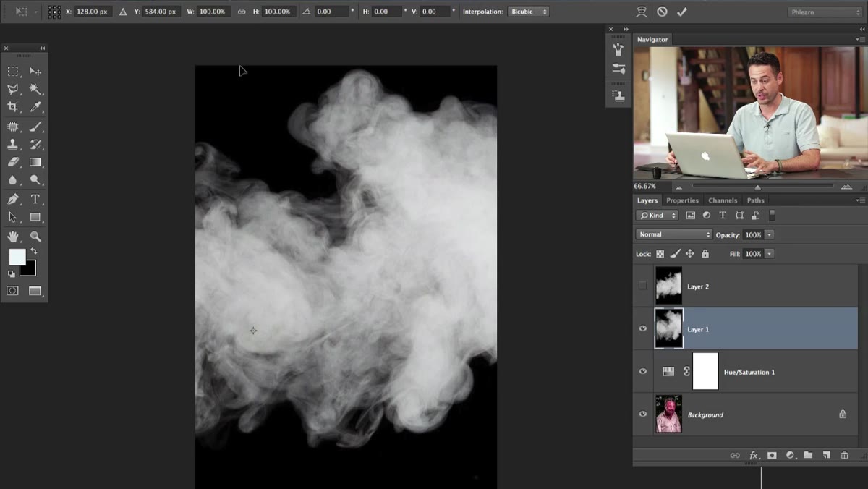Select the Navigator tab
The image size is (868, 489).
[652, 39]
